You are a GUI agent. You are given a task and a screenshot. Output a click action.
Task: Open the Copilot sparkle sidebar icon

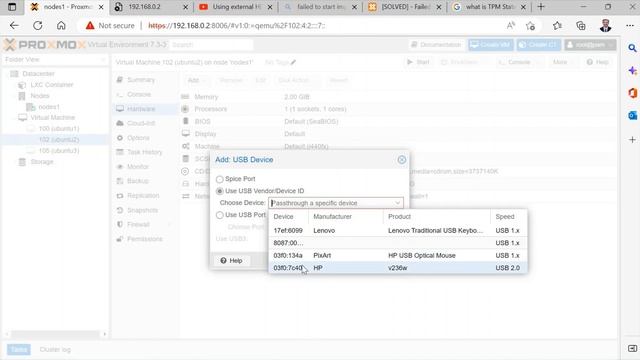point(632,71)
